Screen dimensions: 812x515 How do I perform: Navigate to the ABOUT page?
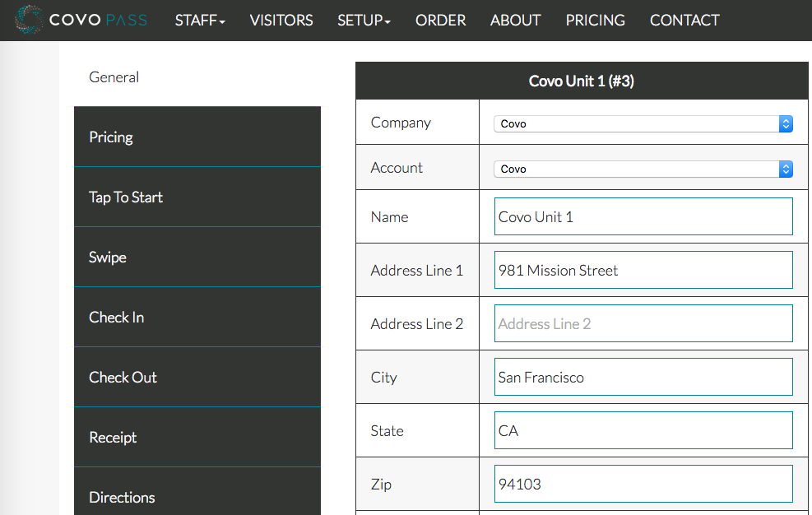point(516,21)
